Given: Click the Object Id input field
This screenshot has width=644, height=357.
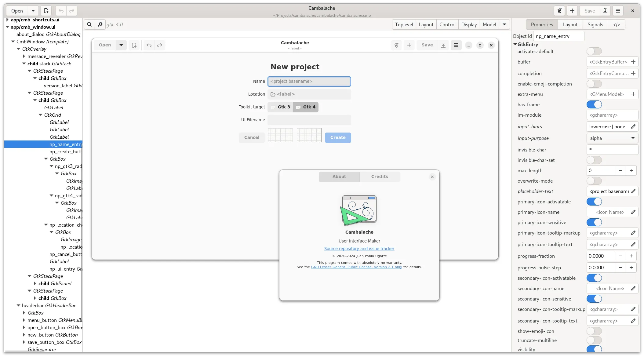Looking at the screenshot, I should tap(558, 36).
